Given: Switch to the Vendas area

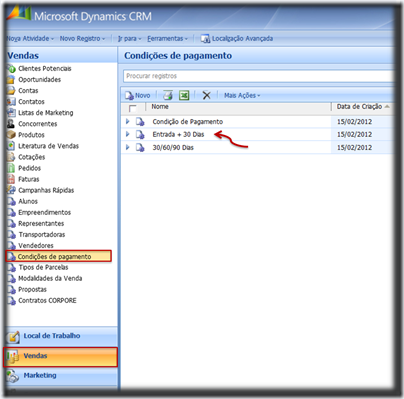Looking at the screenshot, I should [x=61, y=357].
